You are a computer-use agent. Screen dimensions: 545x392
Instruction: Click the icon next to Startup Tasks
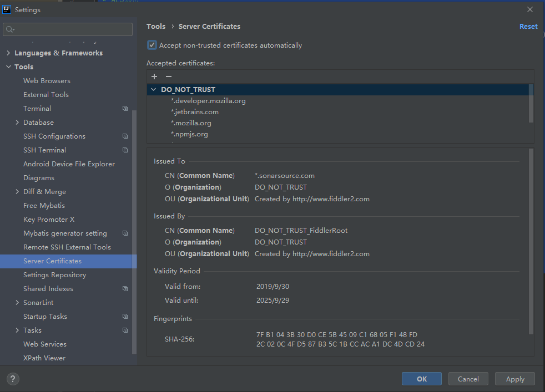click(125, 316)
